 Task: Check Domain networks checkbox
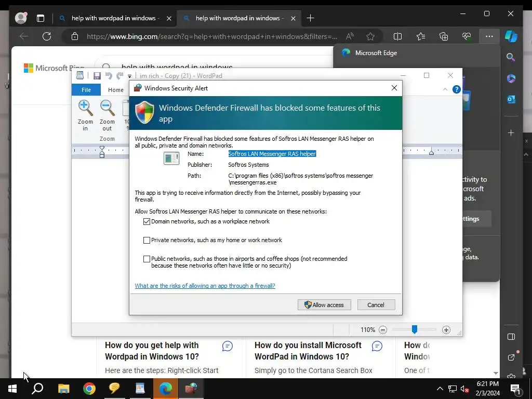pyautogui.click(x=147, y=221)
